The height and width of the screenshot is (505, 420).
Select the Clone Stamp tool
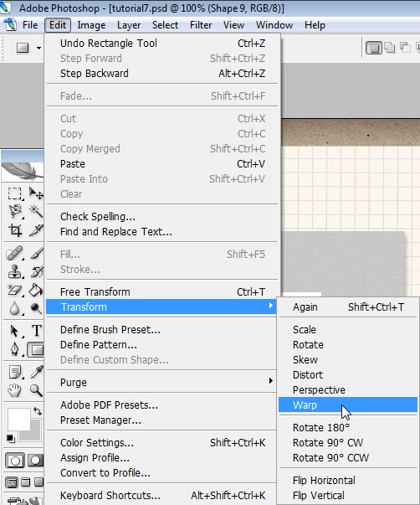[x=14, y=271]
